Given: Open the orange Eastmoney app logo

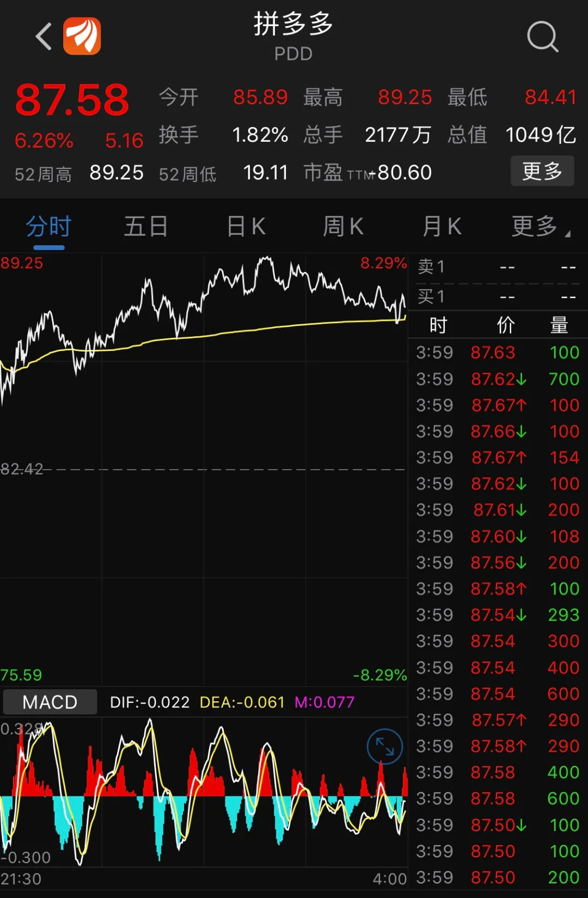Looking at the screenshot, I should tap(82, 36).
